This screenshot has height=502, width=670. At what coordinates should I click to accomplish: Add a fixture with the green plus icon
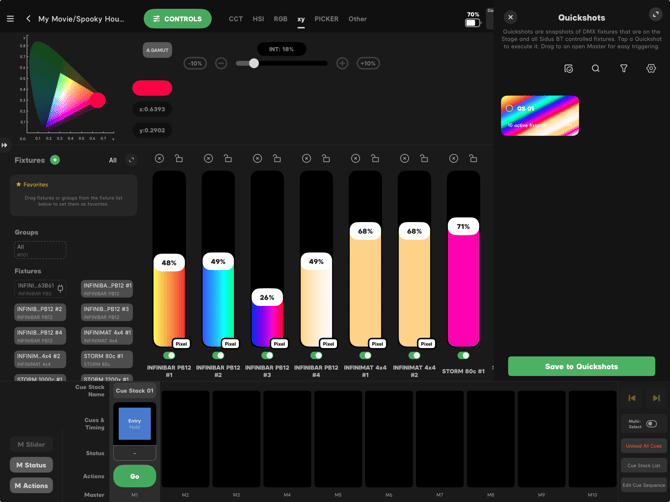click(55, 160)
